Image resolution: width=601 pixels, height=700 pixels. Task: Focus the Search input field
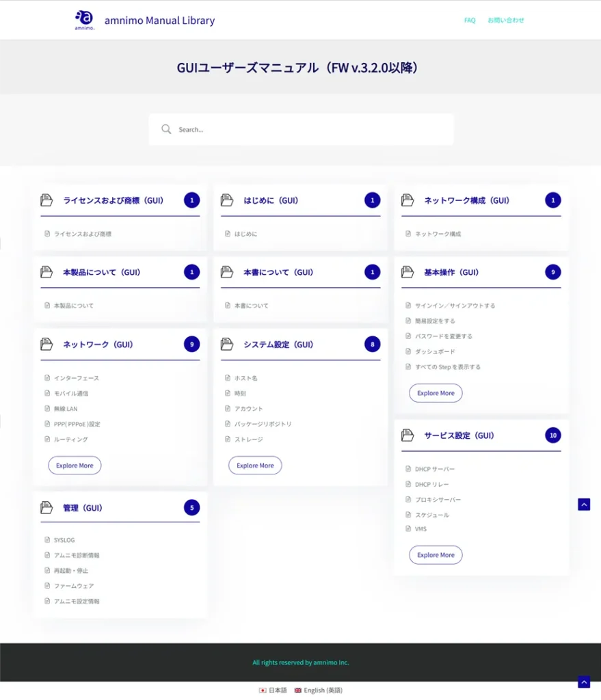coord(308,129)
